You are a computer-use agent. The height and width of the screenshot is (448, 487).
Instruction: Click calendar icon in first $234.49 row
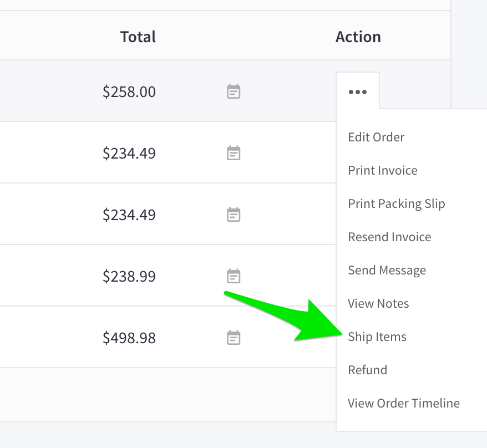click(234, 153)
